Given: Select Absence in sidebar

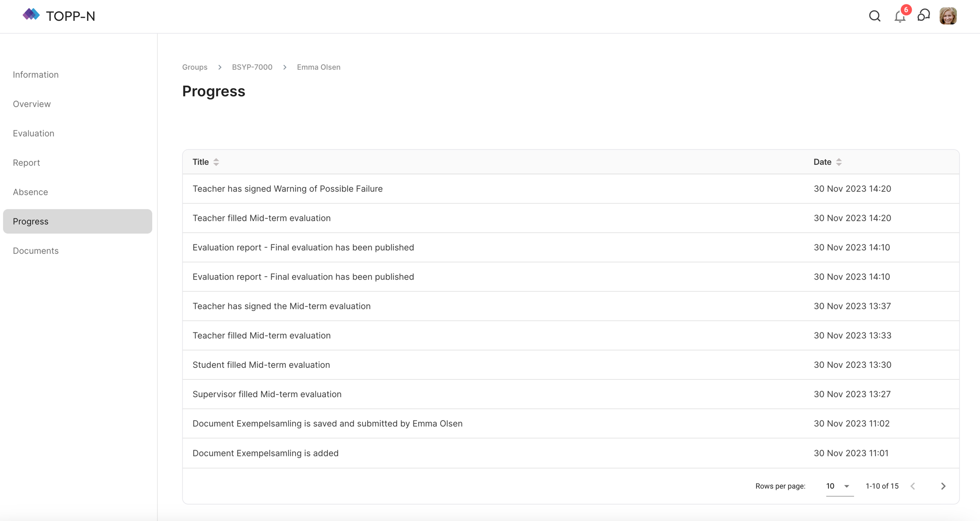Looking at the screenshot, I should click(30, 192).
